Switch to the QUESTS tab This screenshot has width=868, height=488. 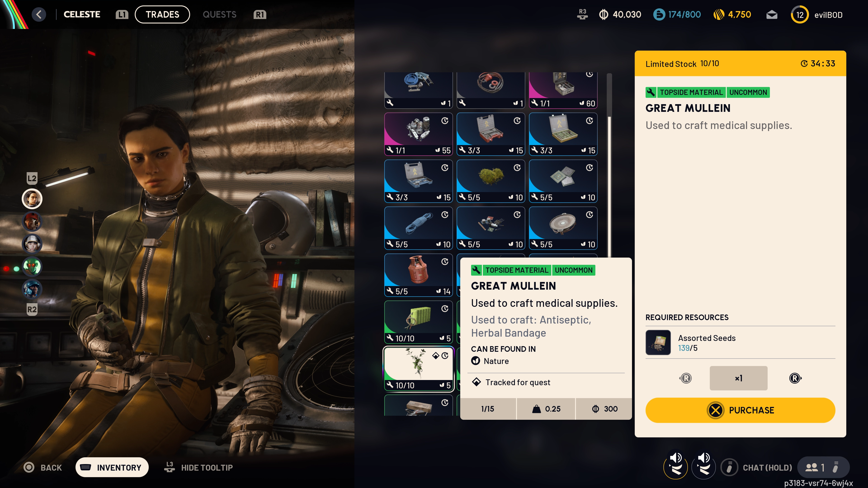219,14
